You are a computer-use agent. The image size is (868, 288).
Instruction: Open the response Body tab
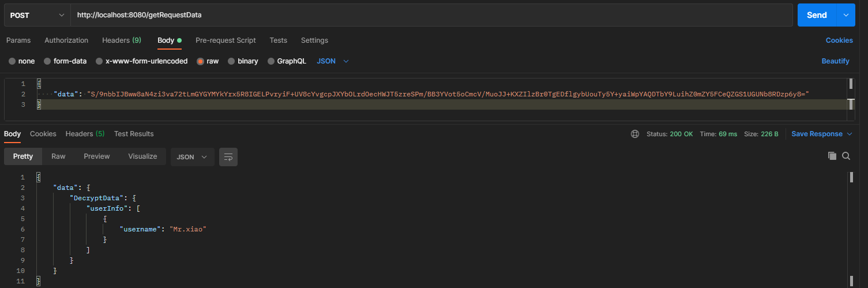click(x=12, y=134)
